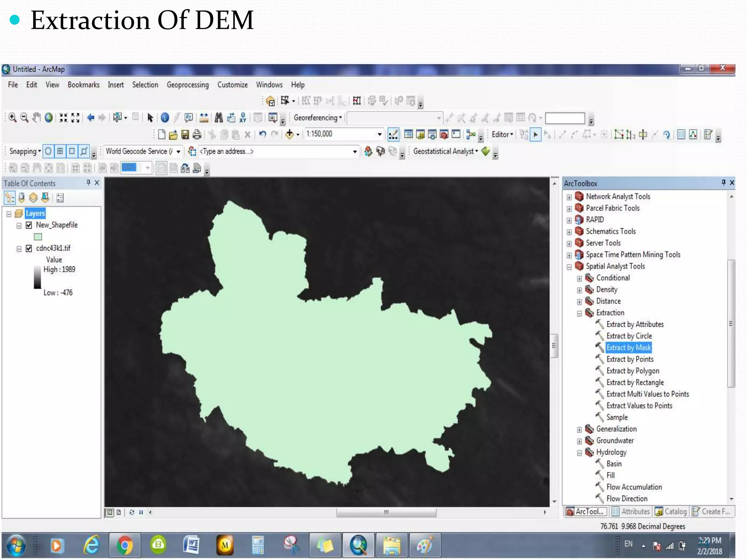
Task: Expand the Network Analyst Tools toolbox
Action: (x=569, y=197)
